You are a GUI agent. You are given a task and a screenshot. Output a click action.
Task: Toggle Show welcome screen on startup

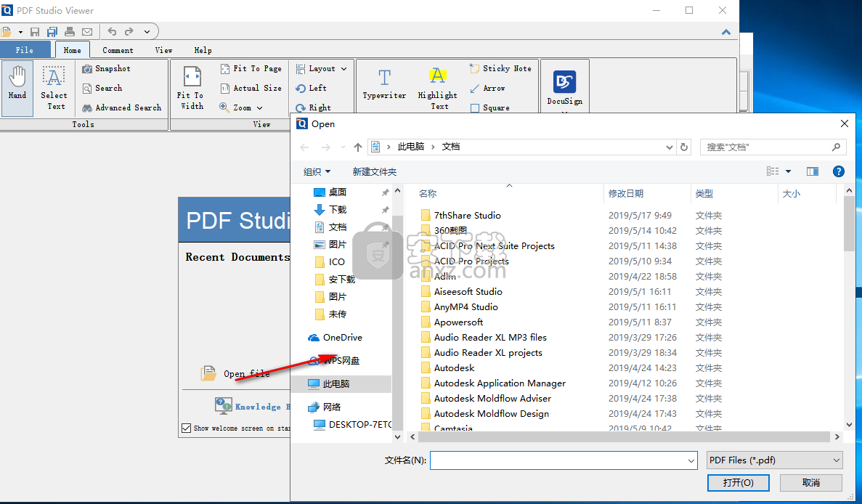tap(187, 428)
